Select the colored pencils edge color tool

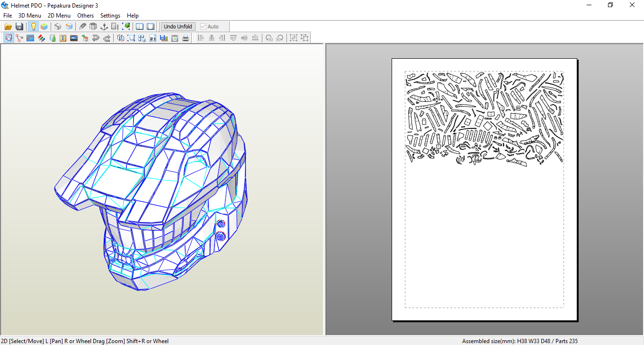pos(41,38)
